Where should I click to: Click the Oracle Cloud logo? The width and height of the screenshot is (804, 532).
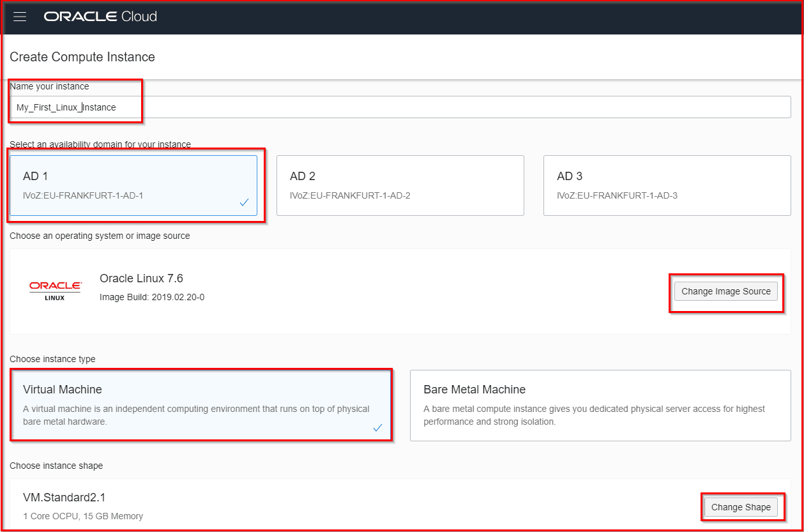pos(100,17)
